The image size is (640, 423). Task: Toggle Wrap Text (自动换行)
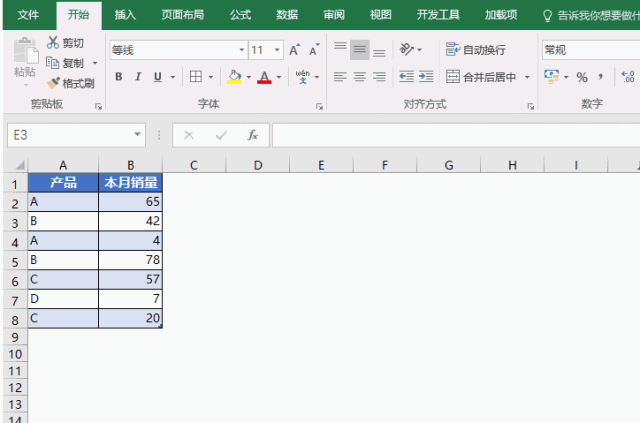pyautogui.click(x=476, y=50)
